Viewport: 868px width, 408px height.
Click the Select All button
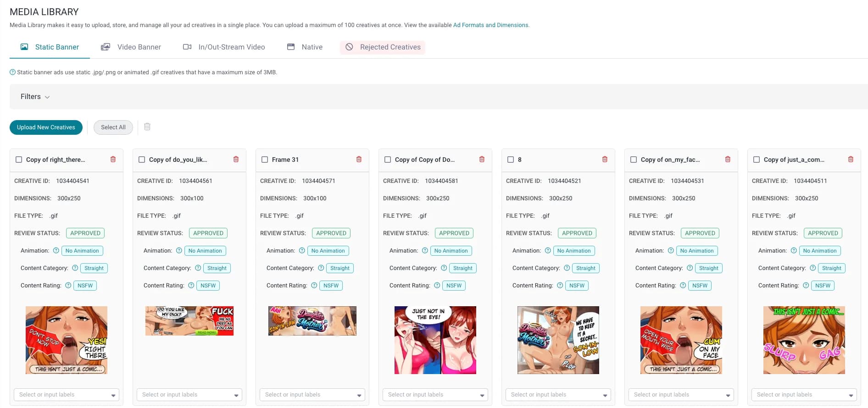point(113,127)
